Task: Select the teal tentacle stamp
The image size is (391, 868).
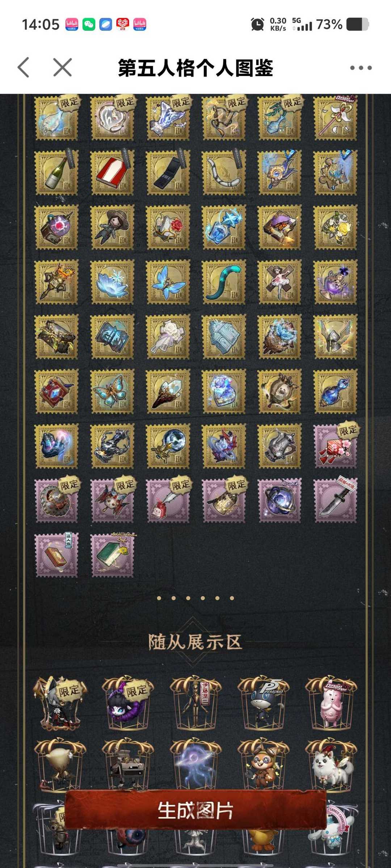Action: pos(224,282)
